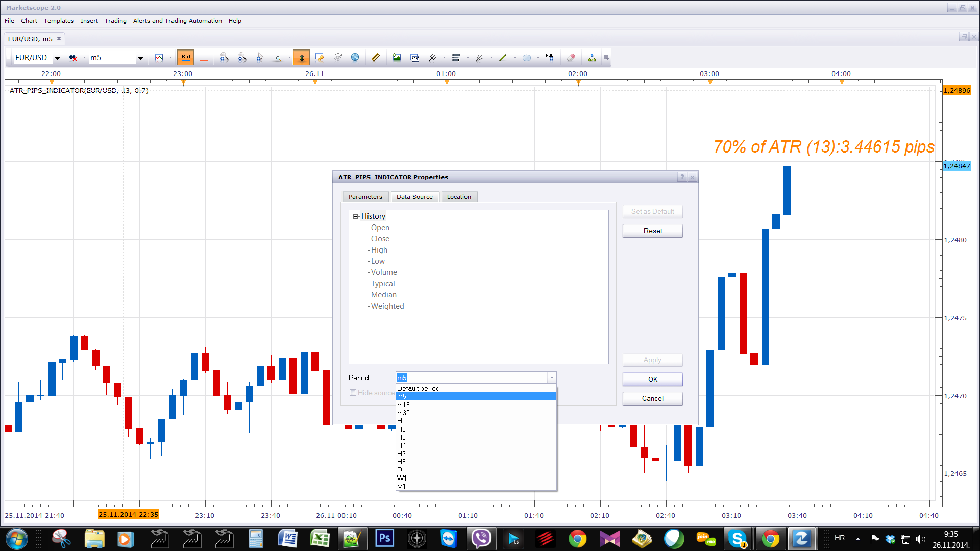980x551 pixels.
Task: Open the toolbar overflow options arrow
Action: [x=606, y=58]
